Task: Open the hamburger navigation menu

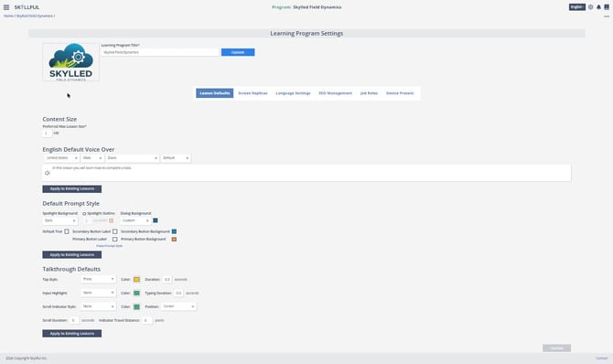Action: pos(6,7)
